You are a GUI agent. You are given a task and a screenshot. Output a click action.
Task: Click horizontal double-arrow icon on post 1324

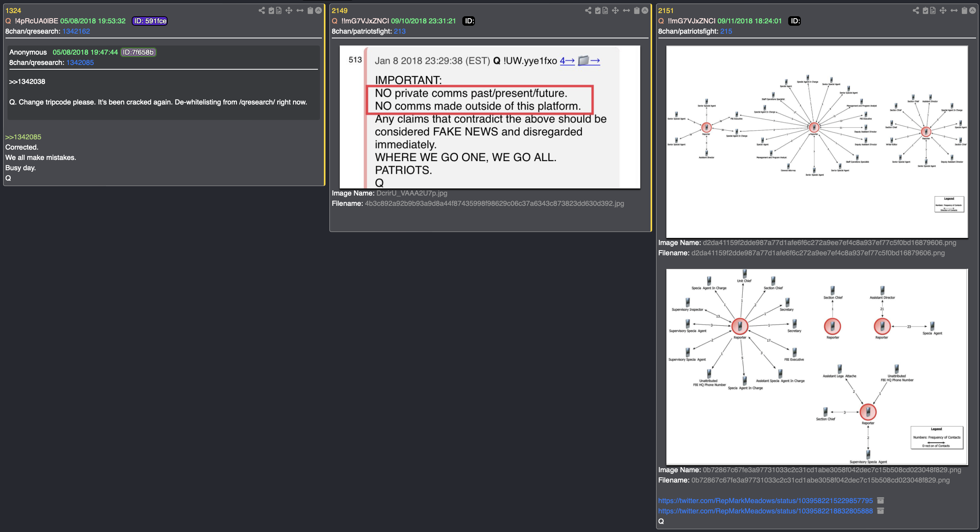coord(300,11)
